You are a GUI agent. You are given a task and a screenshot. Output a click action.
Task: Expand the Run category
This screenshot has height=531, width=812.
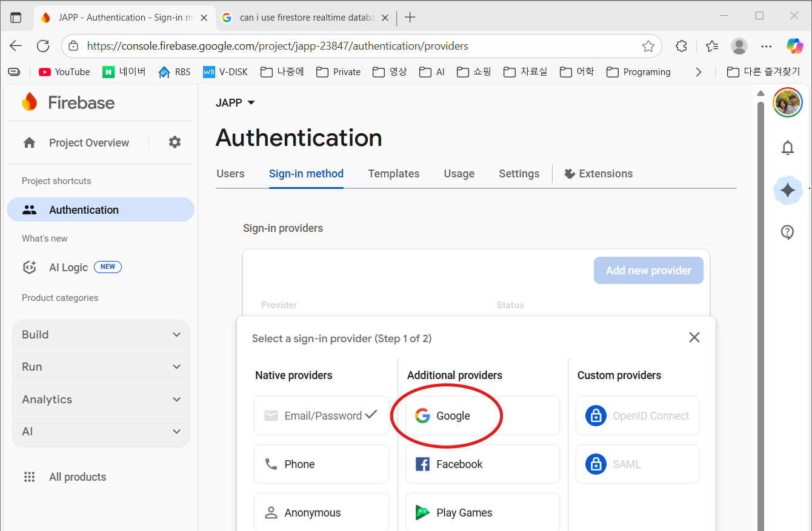[x=101, y=367]
